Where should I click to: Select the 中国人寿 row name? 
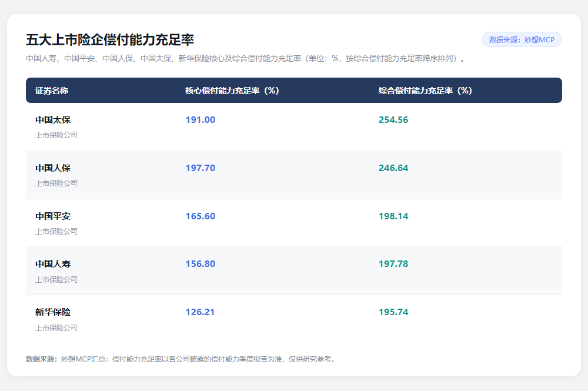click(53, 264)
